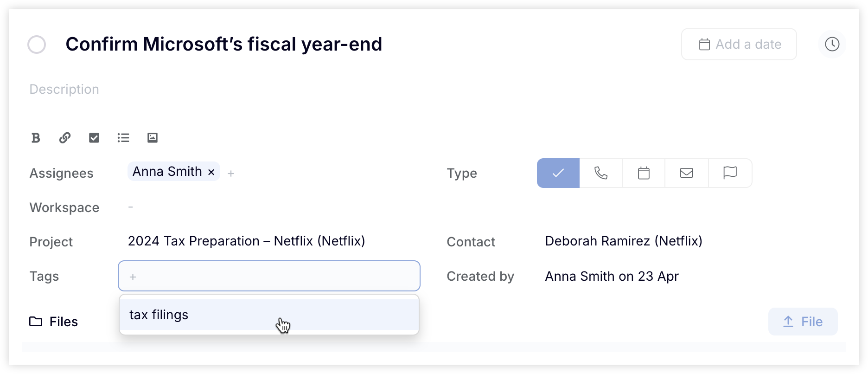Focus the Tags input field
868x374 pixels.
(x=269, y=276)
